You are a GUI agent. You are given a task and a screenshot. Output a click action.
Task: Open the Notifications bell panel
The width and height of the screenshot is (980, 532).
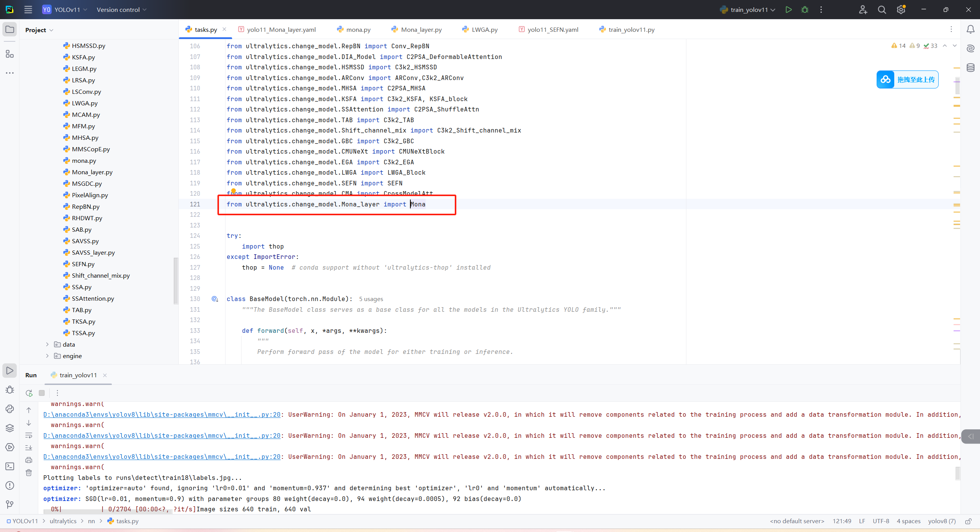tap(970, 29)
